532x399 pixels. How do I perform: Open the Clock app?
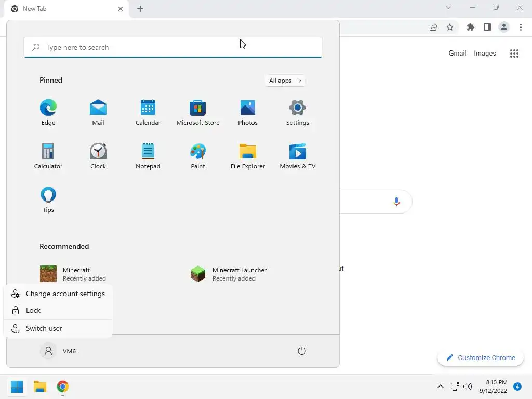tap(98, 156)
